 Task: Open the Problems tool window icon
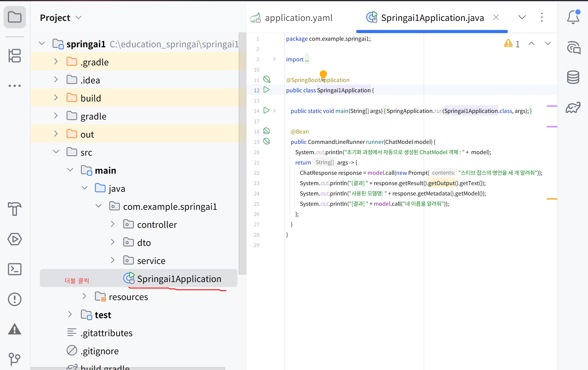pyautogui.click(x=15, y=299)
